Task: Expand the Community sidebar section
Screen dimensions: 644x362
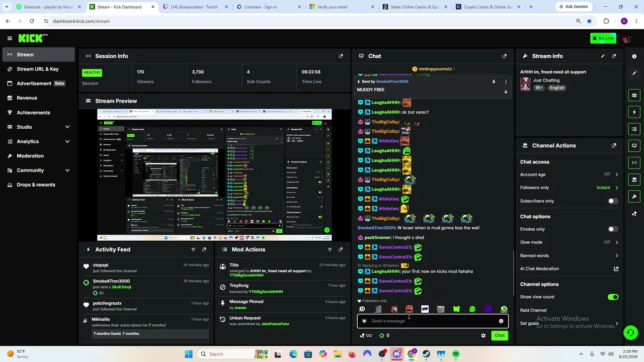Action: pos(38,170)
